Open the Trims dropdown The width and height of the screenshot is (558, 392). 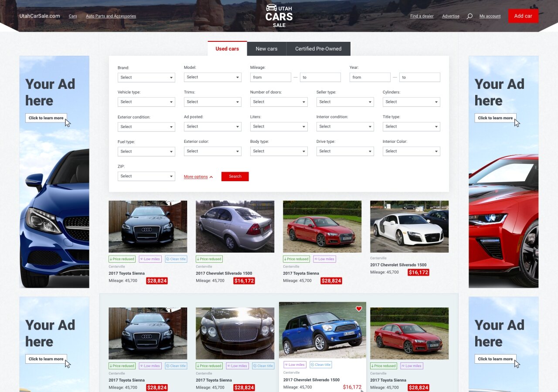(213, 102)
